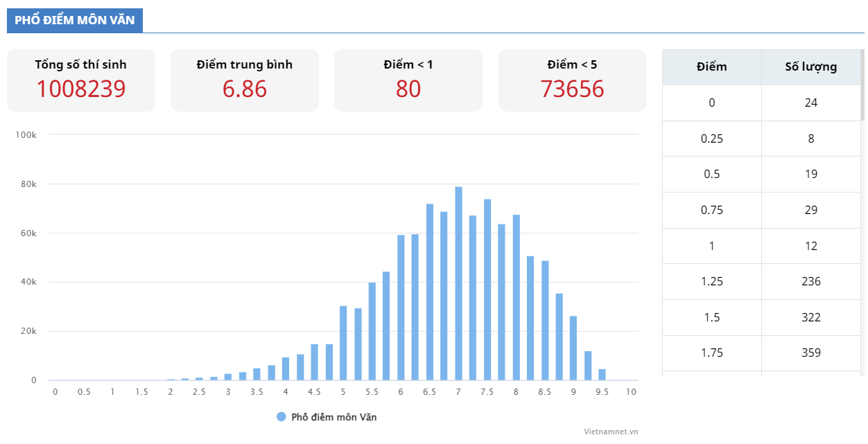Image resolution: width=868 pixels, height=444 pixels.
Task: Click the bar at score 8
Action: click(516, 298)
